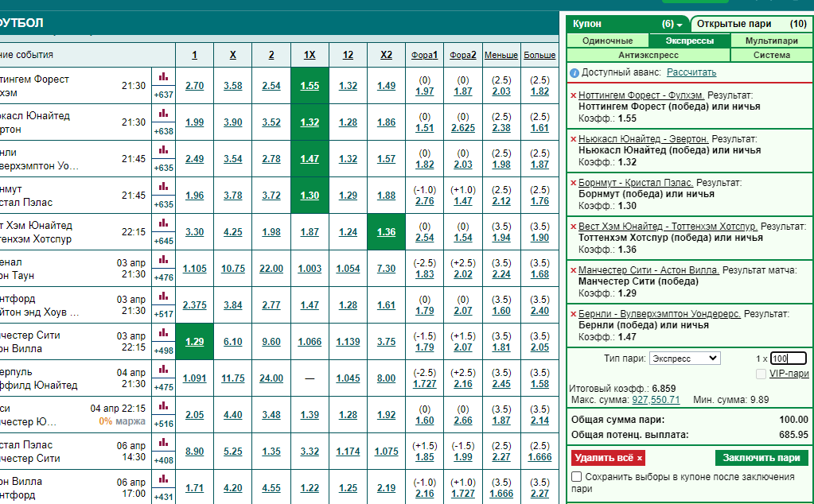Viewport: 814px width, 504px height.
Task: Open statistics icon in the +635 Burnley row
Action: (164, 150)
